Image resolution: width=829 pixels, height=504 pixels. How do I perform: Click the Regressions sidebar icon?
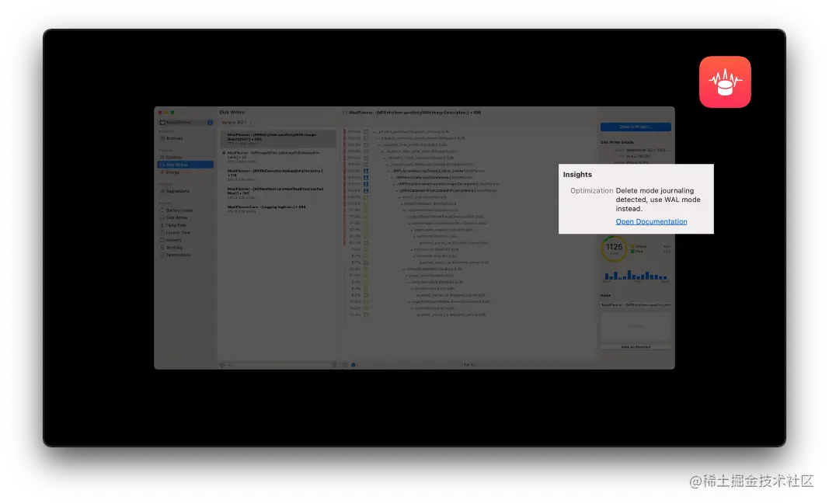coord(162,191)
